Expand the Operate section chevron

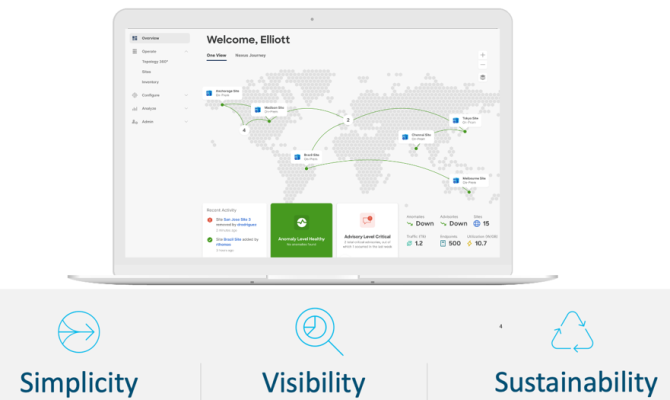185,50
